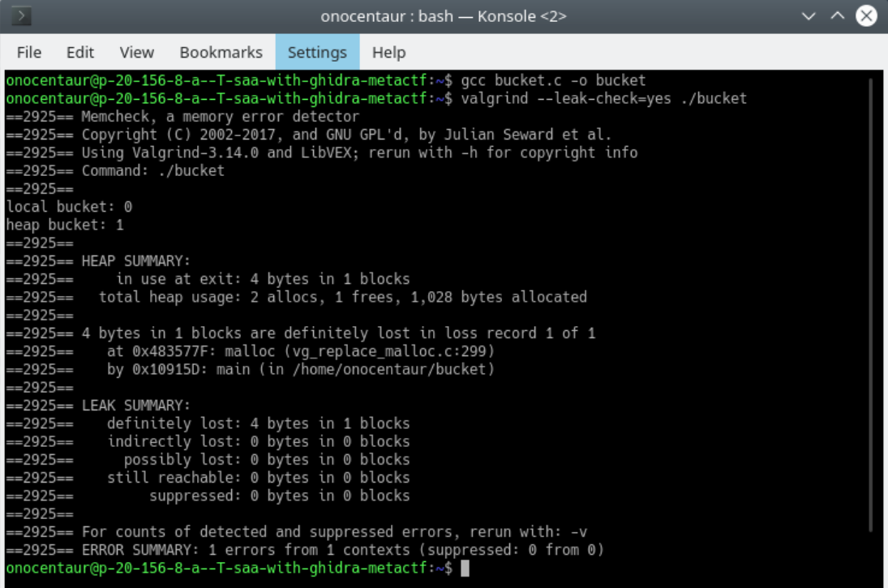Open the highlighted Settings menu

pyautogui.click(x=317, y=52)
